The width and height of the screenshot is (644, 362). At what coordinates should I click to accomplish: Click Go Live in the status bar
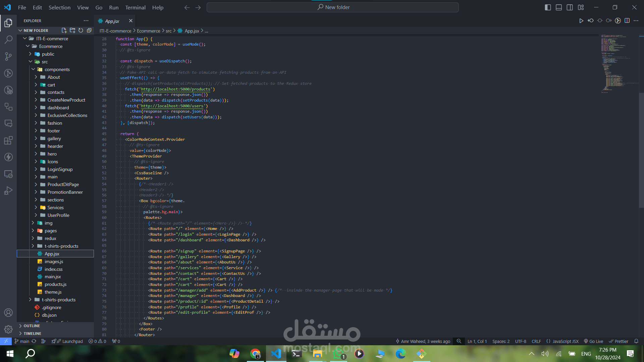(x=593, y=341)
